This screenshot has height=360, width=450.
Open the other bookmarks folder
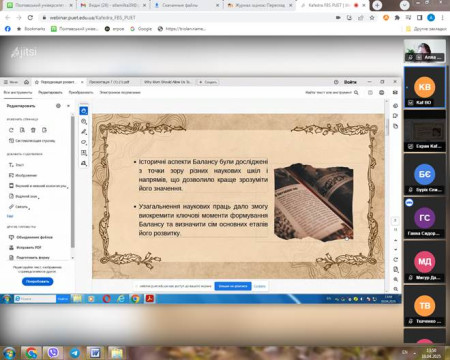(x=426, y=29)
